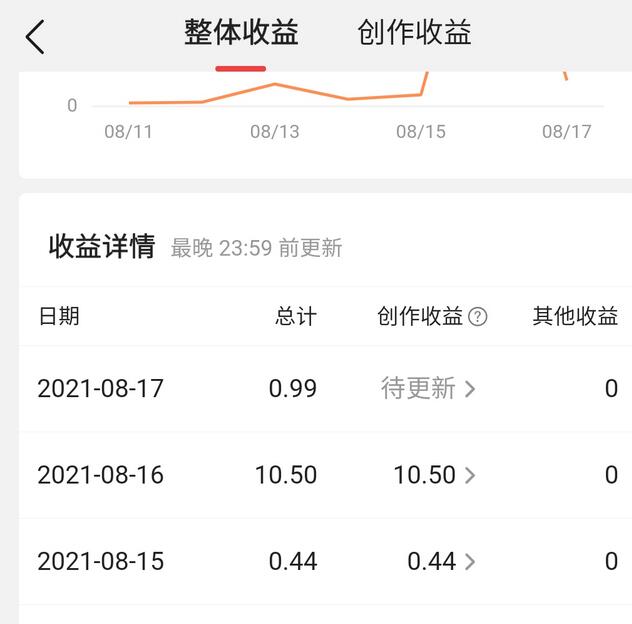Tap the 其他收益 column header
The width and height of the screenshot is (632, 624).
coord(575,317)
